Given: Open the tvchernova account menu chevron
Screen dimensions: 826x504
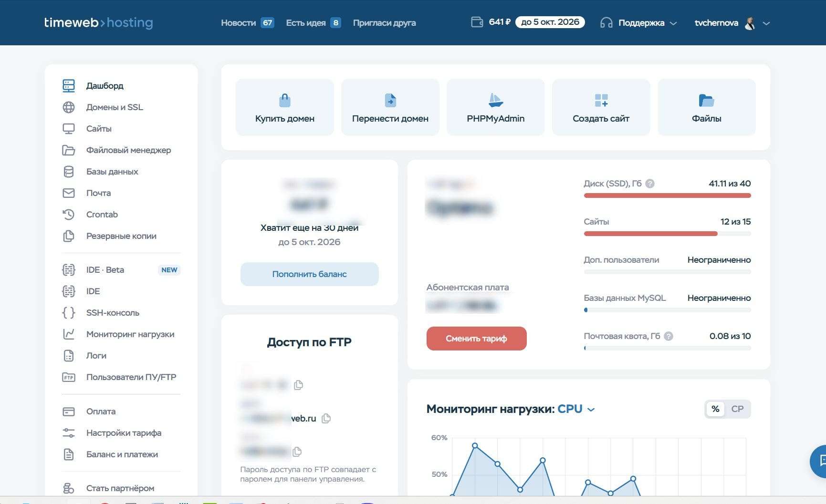Looking at the screenshot, I should [x=766, y=23].
